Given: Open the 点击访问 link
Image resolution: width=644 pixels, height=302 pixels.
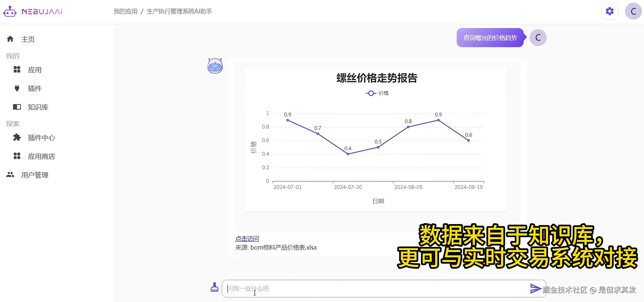Looking at the screenshot, I should click(x=247, y=238).
